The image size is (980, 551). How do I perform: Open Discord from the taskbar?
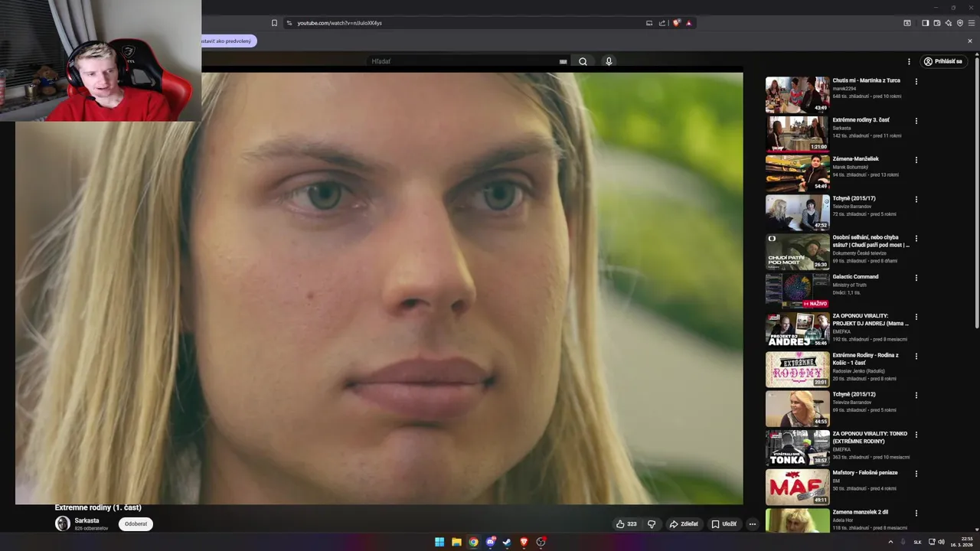point(491,542)
